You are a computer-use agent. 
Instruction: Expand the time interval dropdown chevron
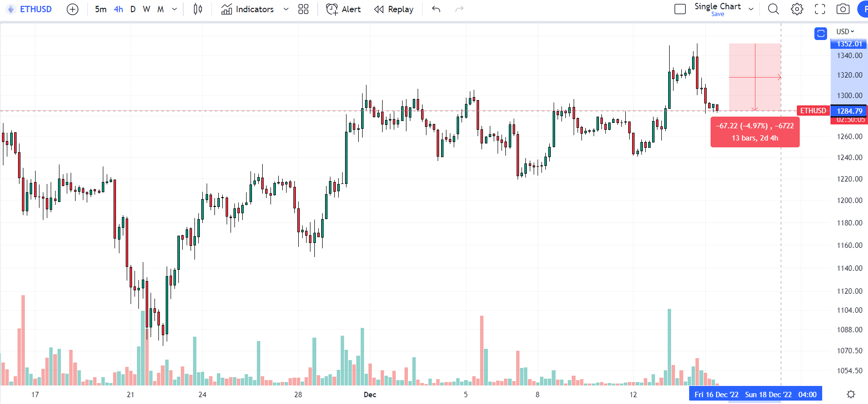coord(174,9)
